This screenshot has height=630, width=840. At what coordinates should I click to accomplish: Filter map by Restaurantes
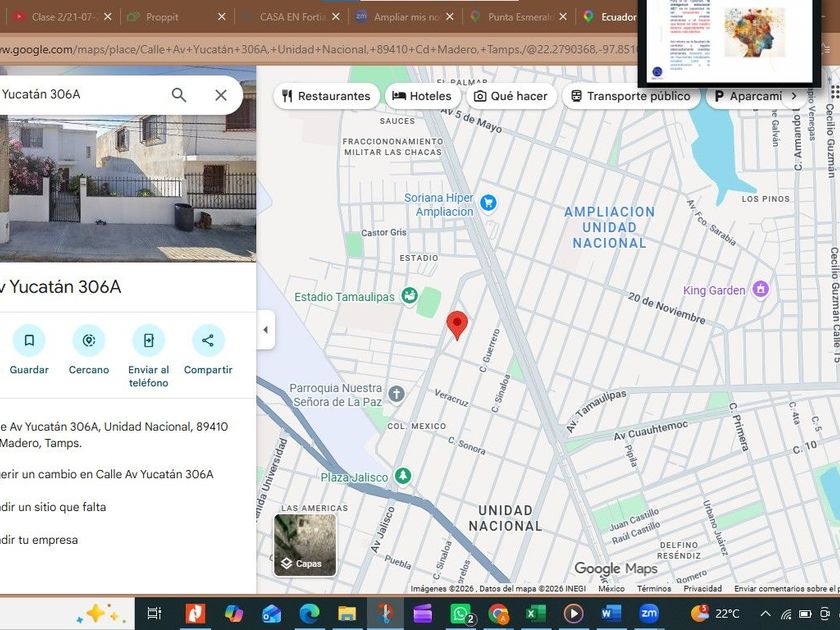326,96
